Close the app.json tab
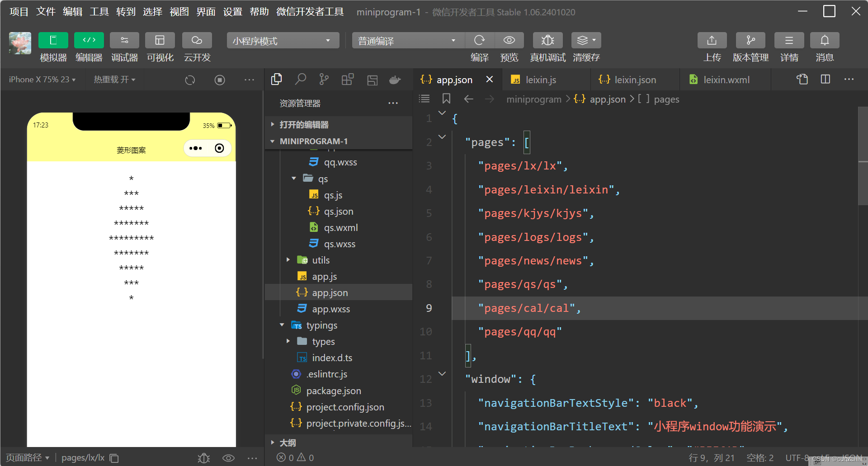The image size is (868, 466). point(489,80)
